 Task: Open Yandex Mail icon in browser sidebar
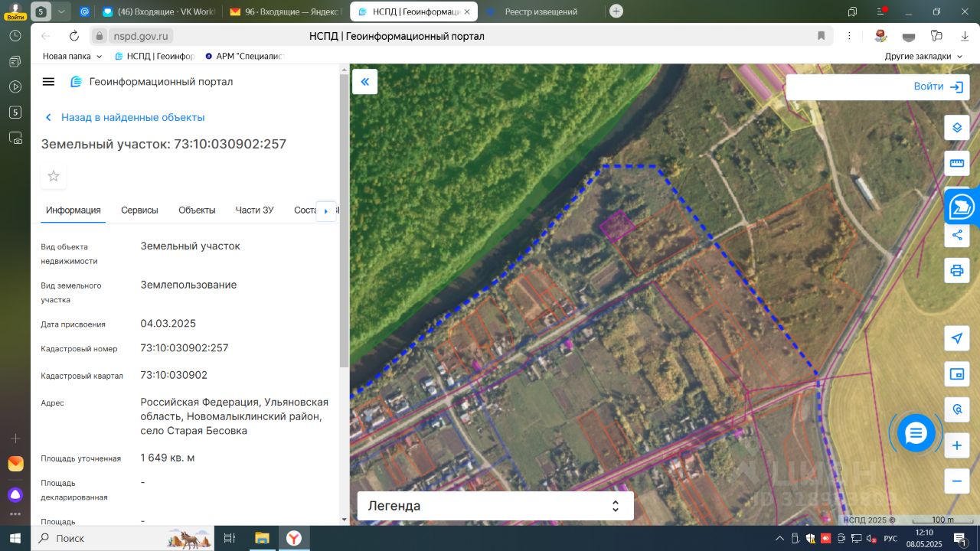point(15,464)
